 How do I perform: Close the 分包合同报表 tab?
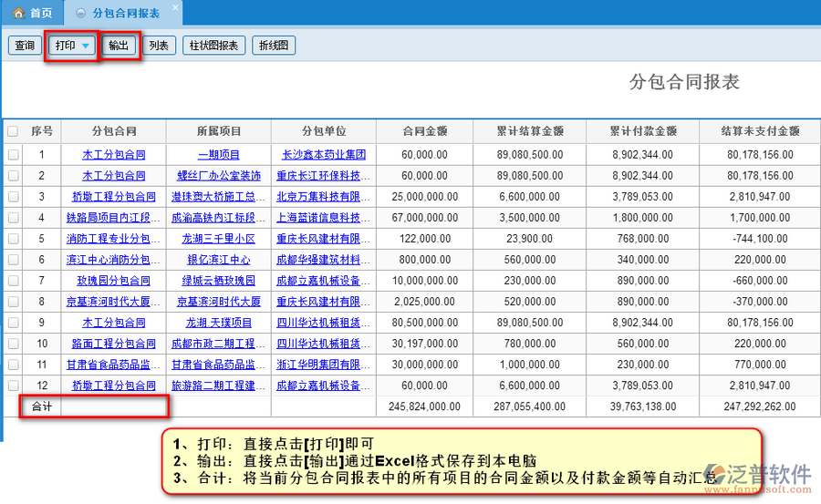[175, 7]
